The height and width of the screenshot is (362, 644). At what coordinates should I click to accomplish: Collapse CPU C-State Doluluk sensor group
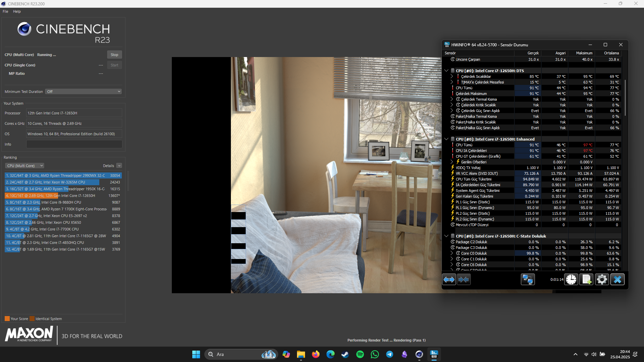pos(446,236)
